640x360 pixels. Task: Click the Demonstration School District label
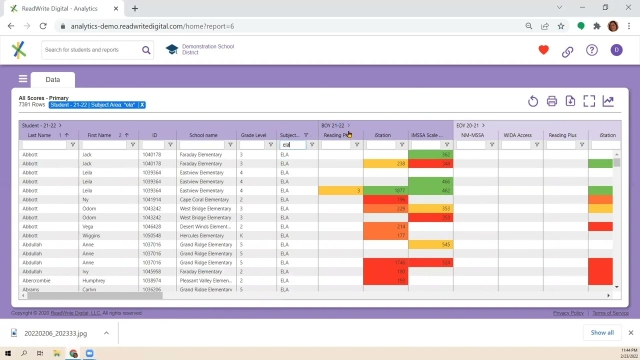pos(208,49)
